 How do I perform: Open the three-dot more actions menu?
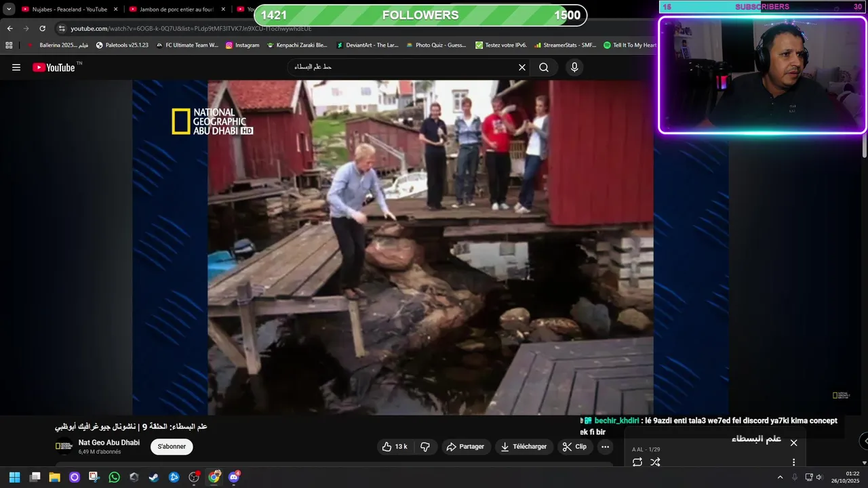[605, 447]
